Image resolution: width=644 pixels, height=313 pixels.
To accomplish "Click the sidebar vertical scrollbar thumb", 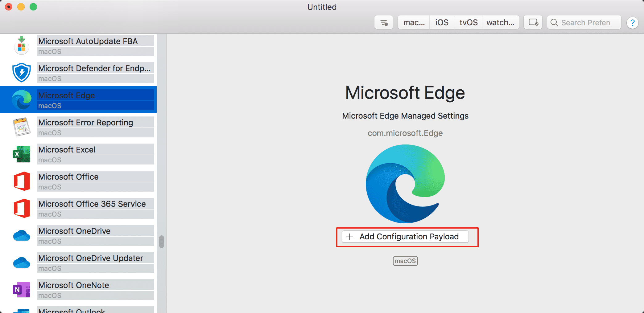I will pyautogui.click(x=161, y=242).
